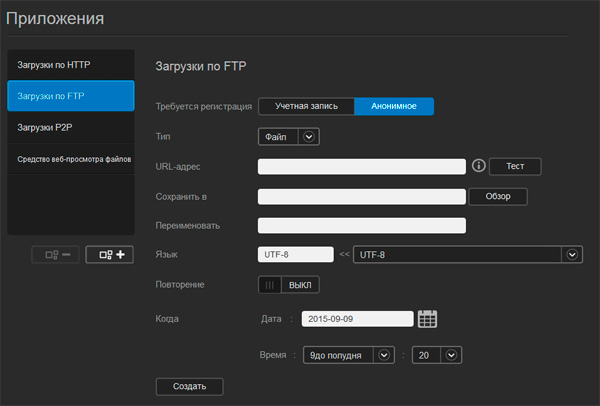600x406 pixels.
Task: Click the add application plus icon button
Action: pos(109,255)
